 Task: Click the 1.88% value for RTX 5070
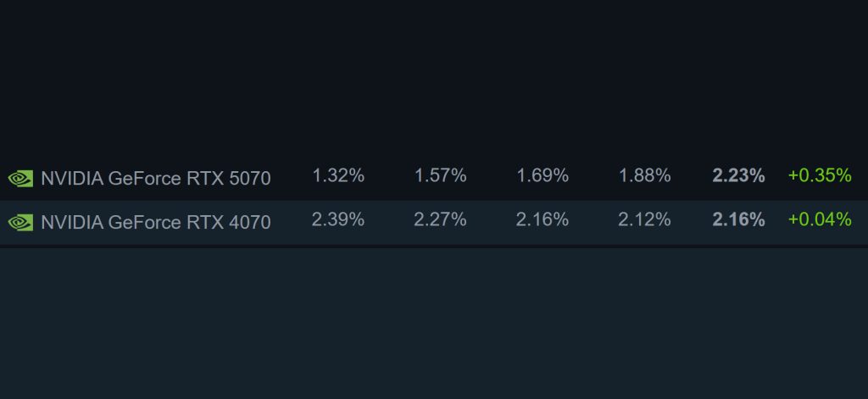[x=644, y=176]
